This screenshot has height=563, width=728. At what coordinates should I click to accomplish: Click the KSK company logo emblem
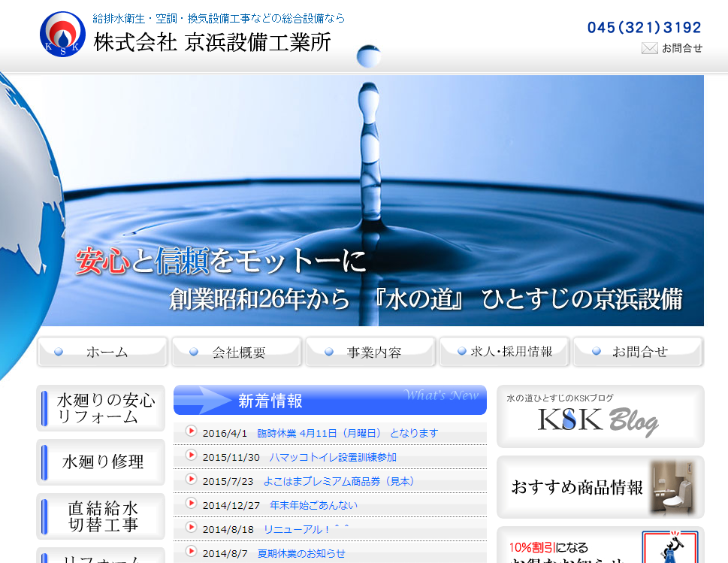click(62, 35)
